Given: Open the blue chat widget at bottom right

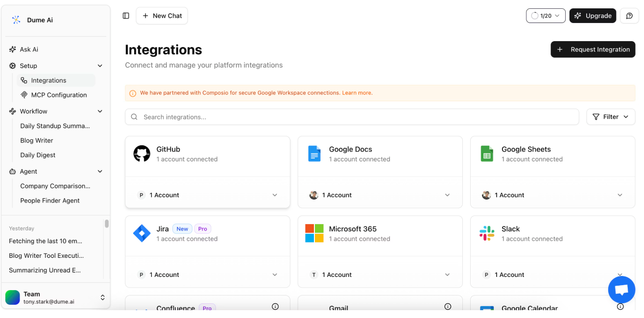Looking at the screenshot, I should pyautogui.click(x=621, y=290).
